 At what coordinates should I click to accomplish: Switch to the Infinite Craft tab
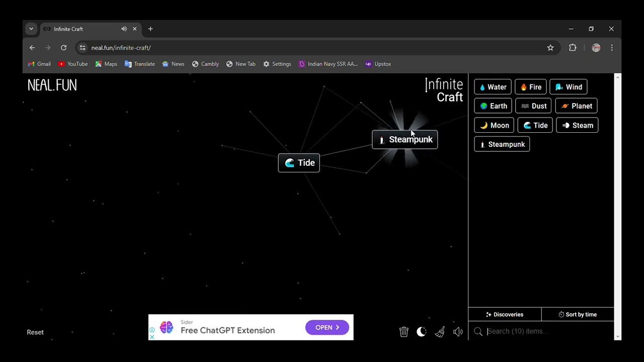pos(91,29)
